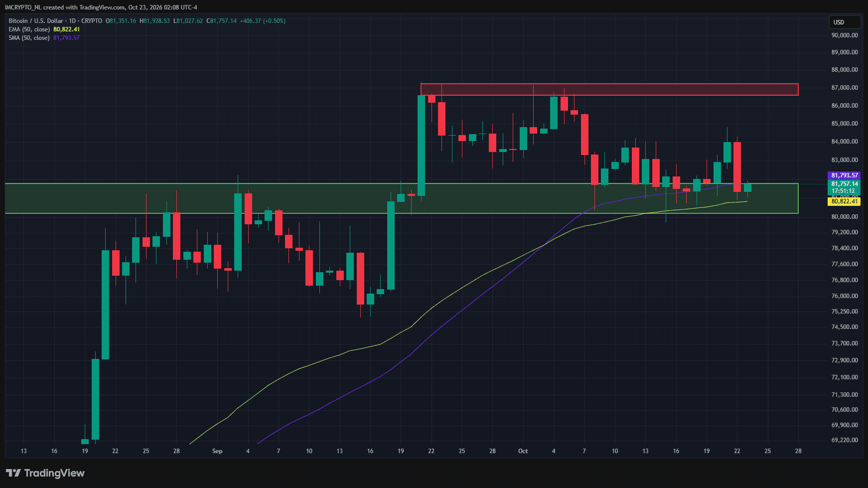Select the EMA (50, close) indicator label
868x488 pixels.
pos(29,29)
